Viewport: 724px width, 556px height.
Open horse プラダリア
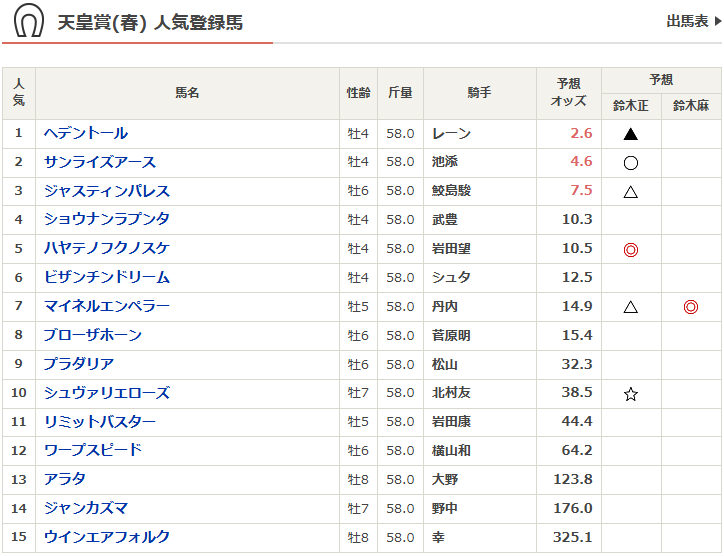tap(78, 364)
